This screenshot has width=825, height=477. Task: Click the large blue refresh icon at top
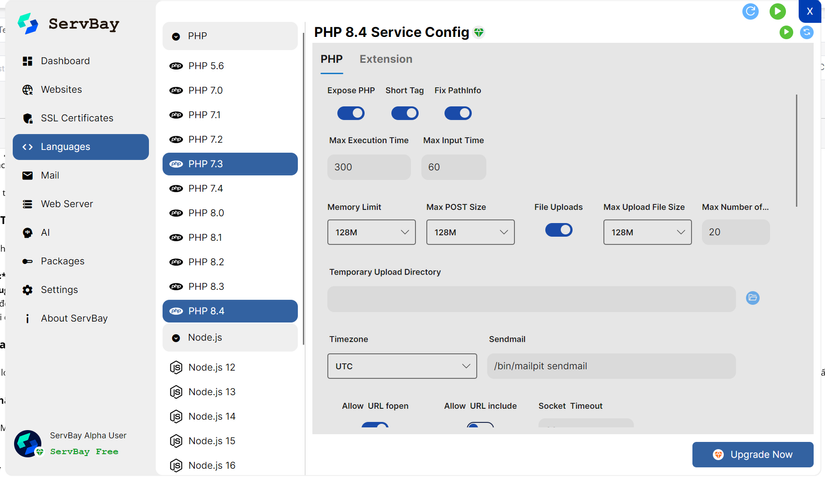click(x=750, y=11)
